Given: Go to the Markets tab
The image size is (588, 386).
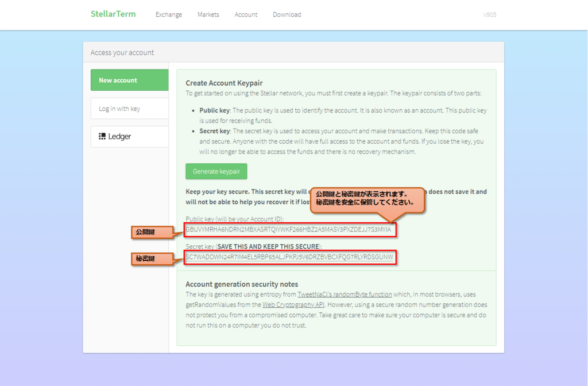Looking at the screenshot, I should pos(208,14).
